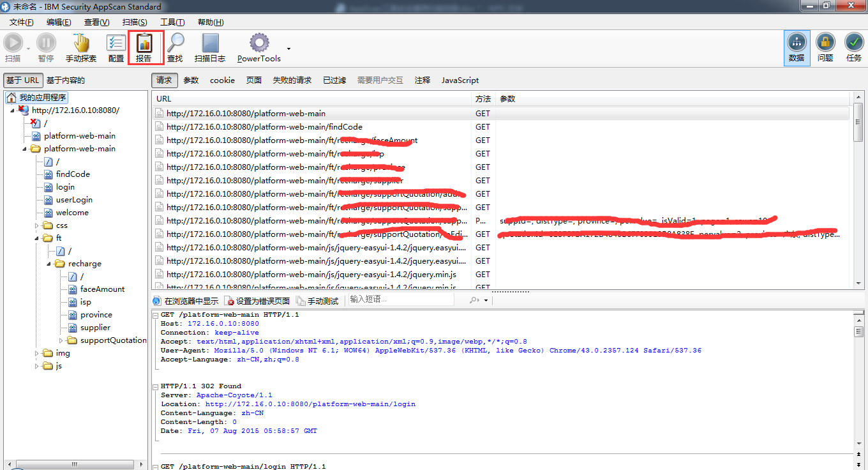Click the 暂停 pause icon
The height and width of the screenshot is (470, 868).
pyautogui.click(x=46, y=43)
